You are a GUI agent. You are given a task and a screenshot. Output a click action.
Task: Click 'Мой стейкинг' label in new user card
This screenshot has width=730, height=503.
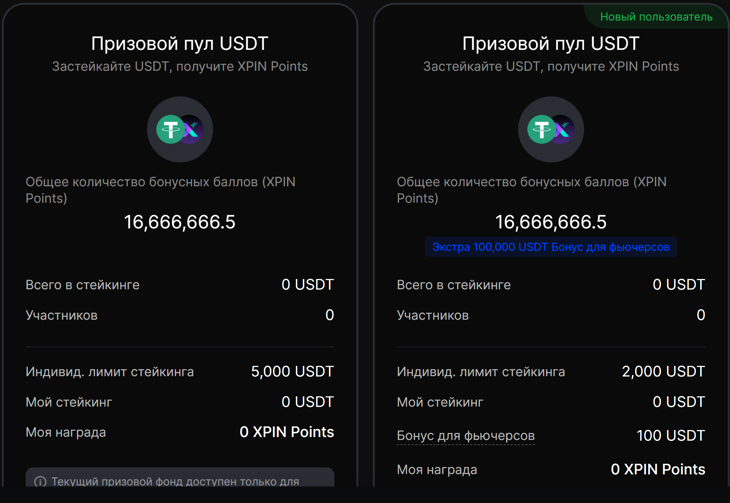click(x=439, y=402)
